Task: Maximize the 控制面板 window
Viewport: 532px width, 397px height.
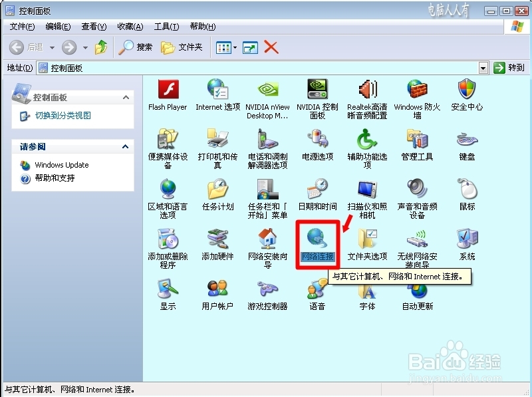Action: pyautogui.click(x=506, y=11)
